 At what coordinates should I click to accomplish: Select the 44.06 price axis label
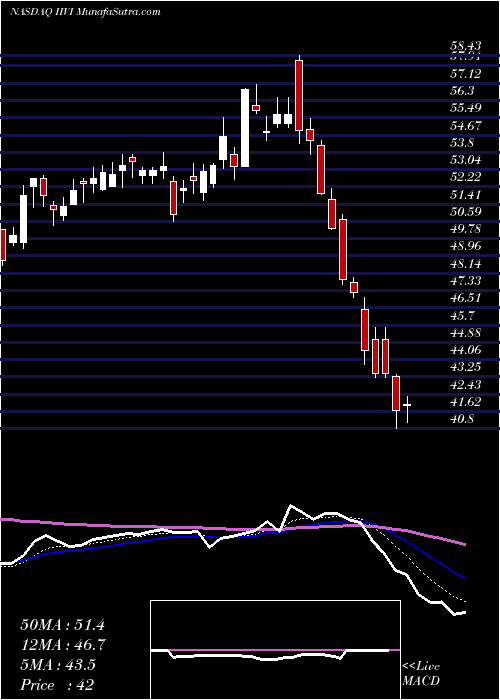click(465, 350)
